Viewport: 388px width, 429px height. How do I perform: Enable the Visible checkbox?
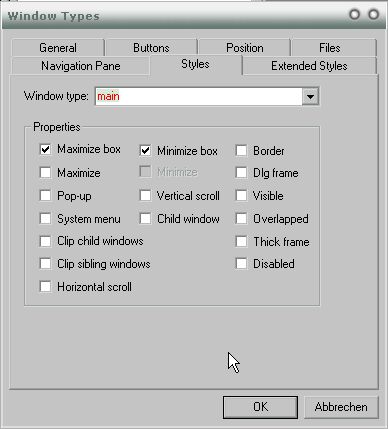(x=241, y=195)
